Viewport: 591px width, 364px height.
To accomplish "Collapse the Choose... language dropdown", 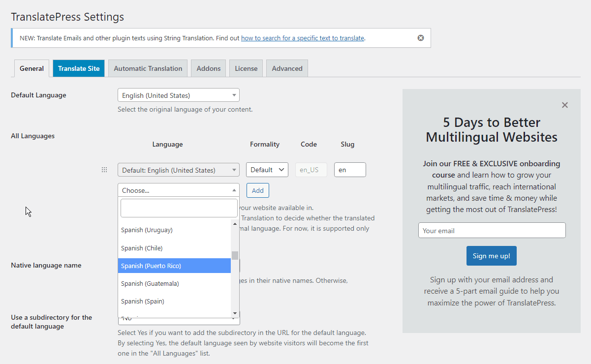I will (x=178, y=190).
